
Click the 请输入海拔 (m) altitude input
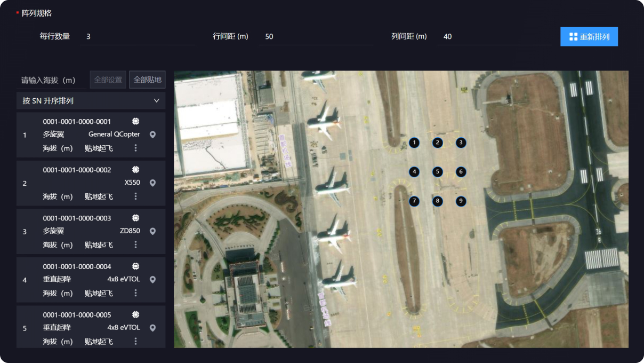(51, 80)
